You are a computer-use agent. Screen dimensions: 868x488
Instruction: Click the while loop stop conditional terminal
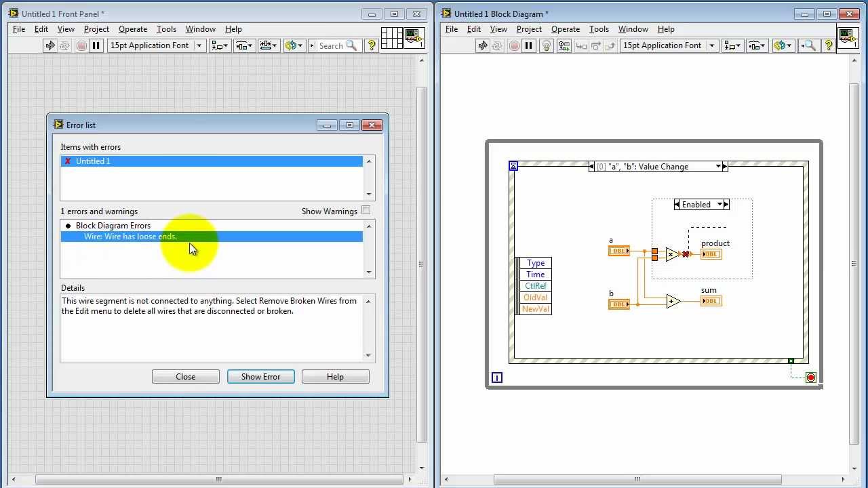point(810,378)
